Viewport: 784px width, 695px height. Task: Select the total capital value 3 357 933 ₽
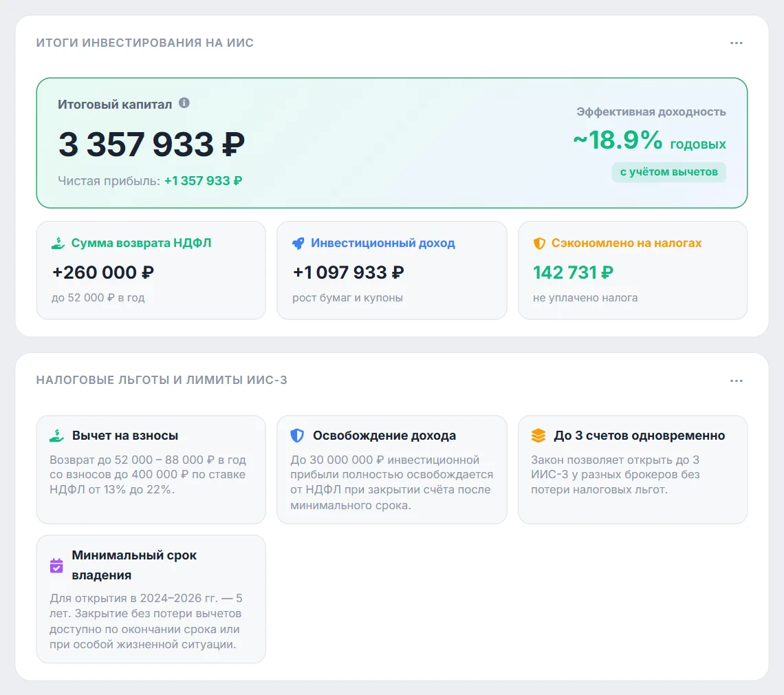tap(151, 144)
